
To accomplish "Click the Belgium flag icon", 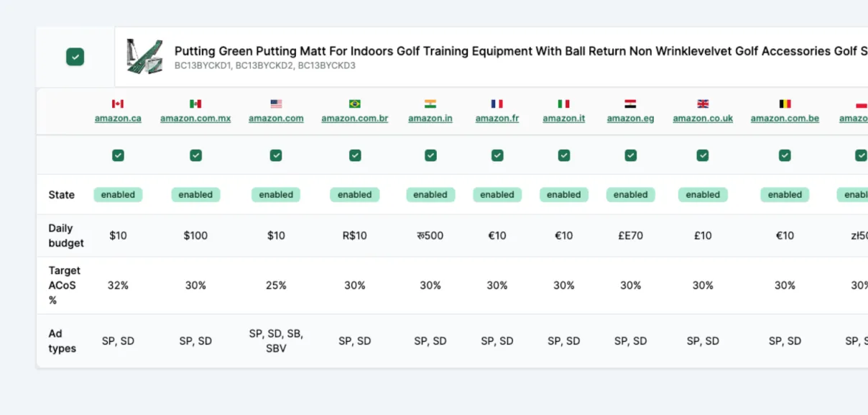I will click(785, 104).
